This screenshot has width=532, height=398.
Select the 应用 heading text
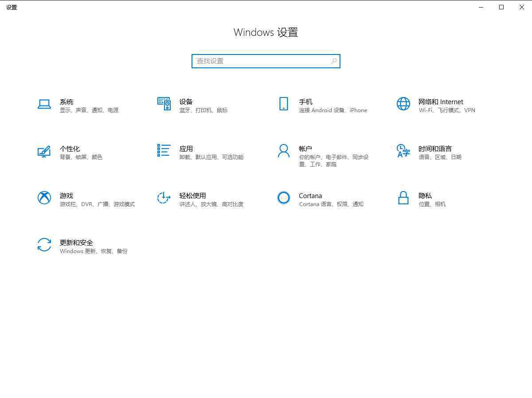click(x=186, y=149)
